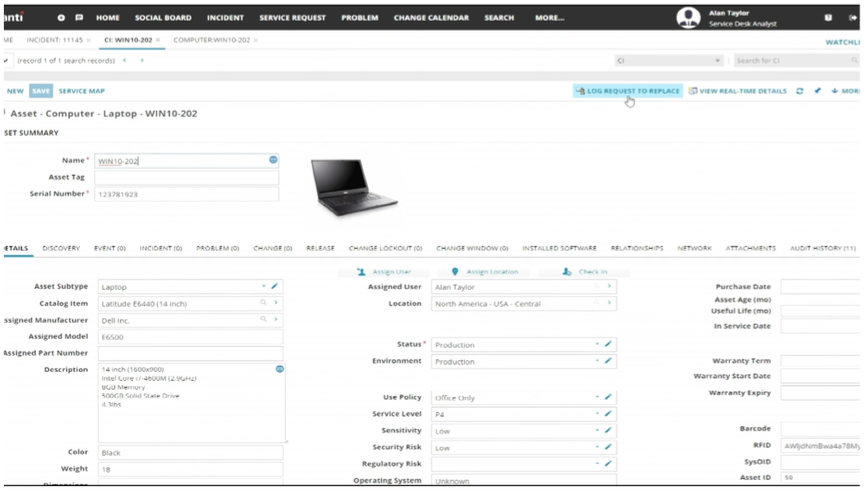The image size is (866, 491).
Task: Expand the Status dropdown
Action: coord(597,344)
